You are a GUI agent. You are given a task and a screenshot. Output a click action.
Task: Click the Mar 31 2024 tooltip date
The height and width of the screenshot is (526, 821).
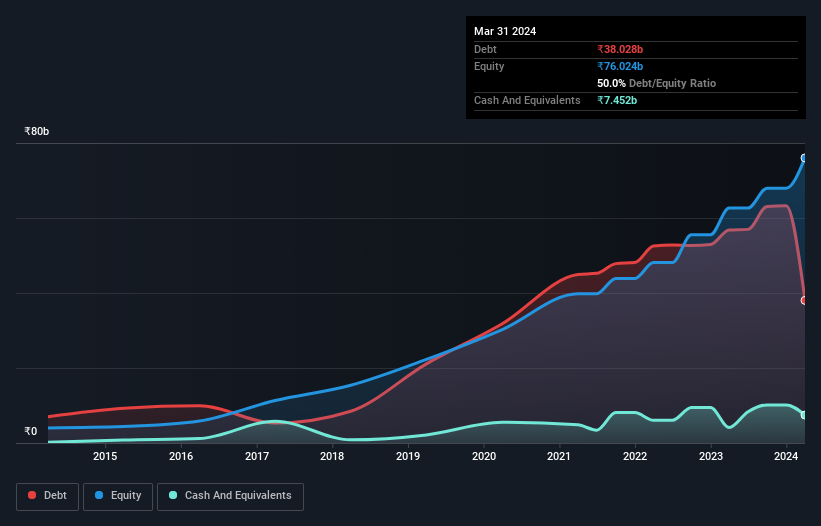505,31
